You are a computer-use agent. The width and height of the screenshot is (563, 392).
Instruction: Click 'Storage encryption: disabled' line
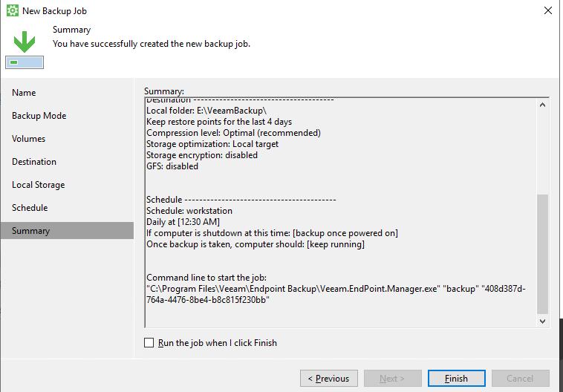tap(202, 155)
